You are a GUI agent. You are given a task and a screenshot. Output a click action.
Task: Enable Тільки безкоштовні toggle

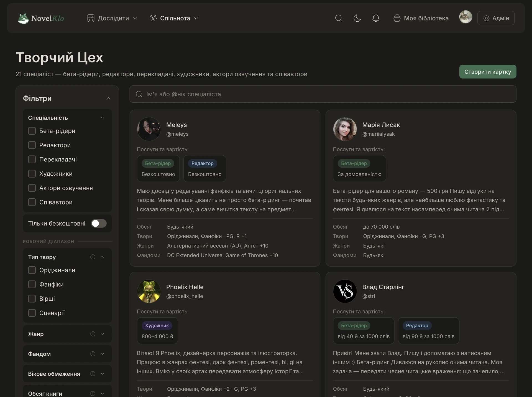(x=99, y=223)
